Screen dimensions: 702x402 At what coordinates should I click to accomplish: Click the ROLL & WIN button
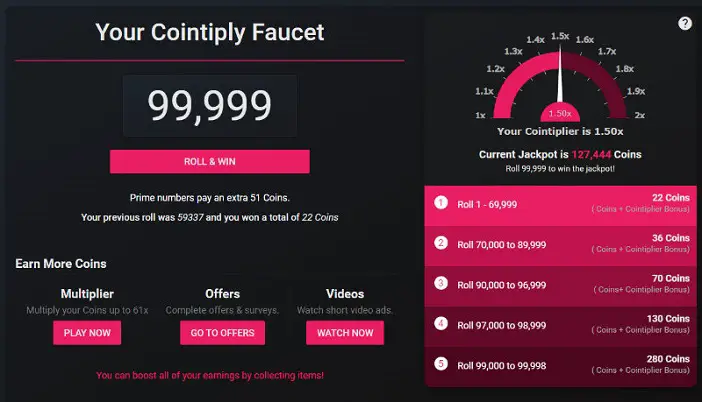tap(210, 162)
